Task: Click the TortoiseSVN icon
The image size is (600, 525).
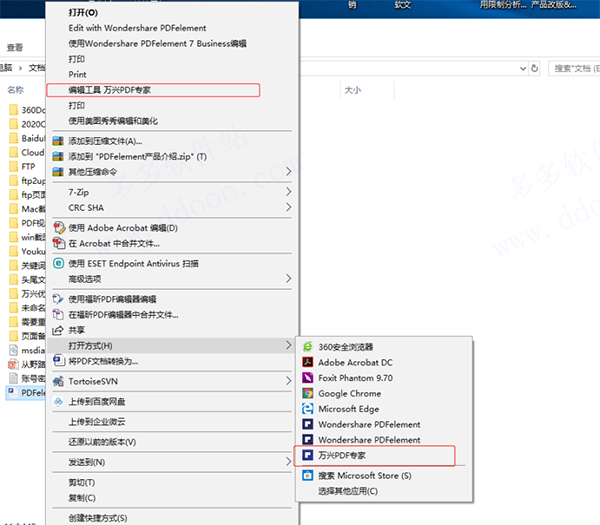Action: (x=58, y=381)
